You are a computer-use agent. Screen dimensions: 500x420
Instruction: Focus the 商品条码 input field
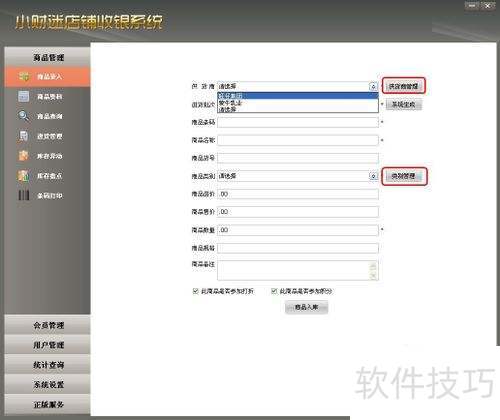pos(298,122)
